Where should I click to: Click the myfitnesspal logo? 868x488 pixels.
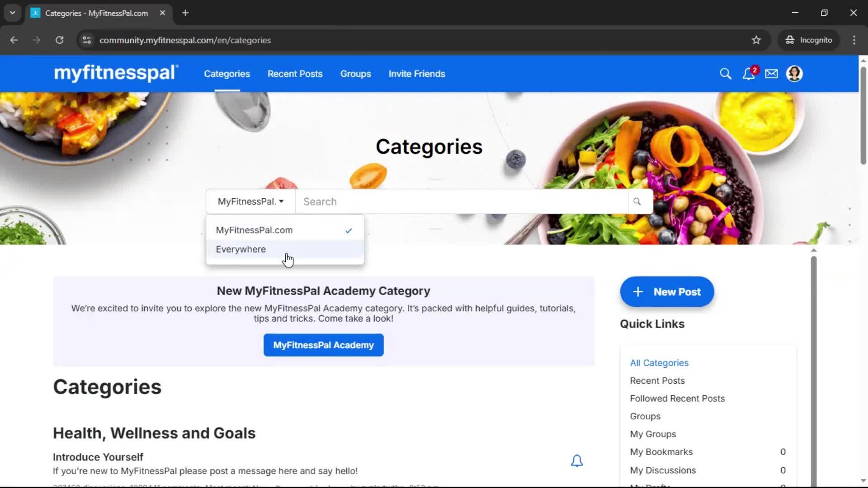[116, 73]
